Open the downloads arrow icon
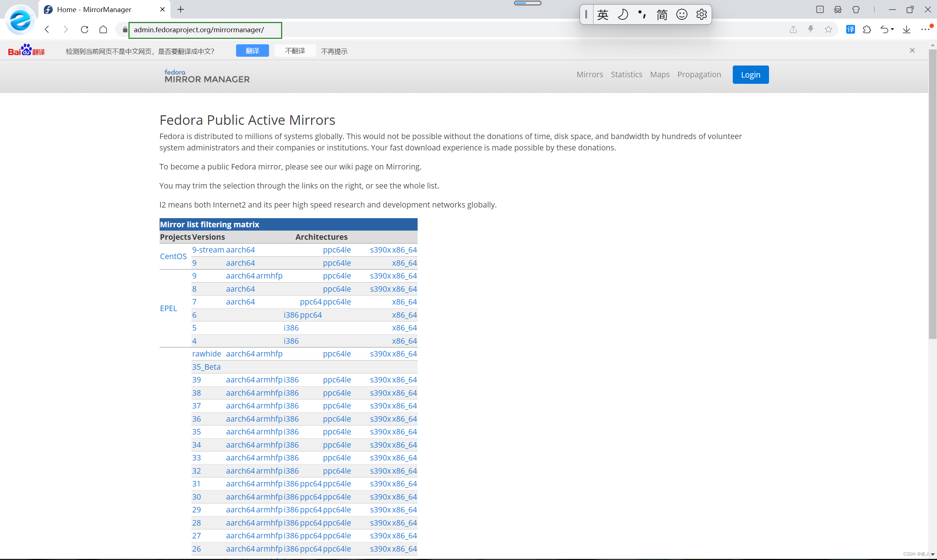937x560 pixels. coord(906,29)
